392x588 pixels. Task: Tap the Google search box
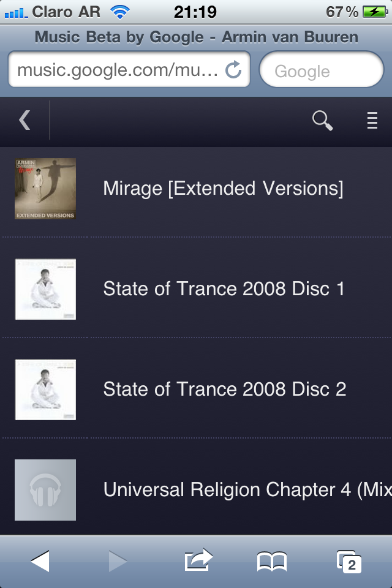coord(322,69)
